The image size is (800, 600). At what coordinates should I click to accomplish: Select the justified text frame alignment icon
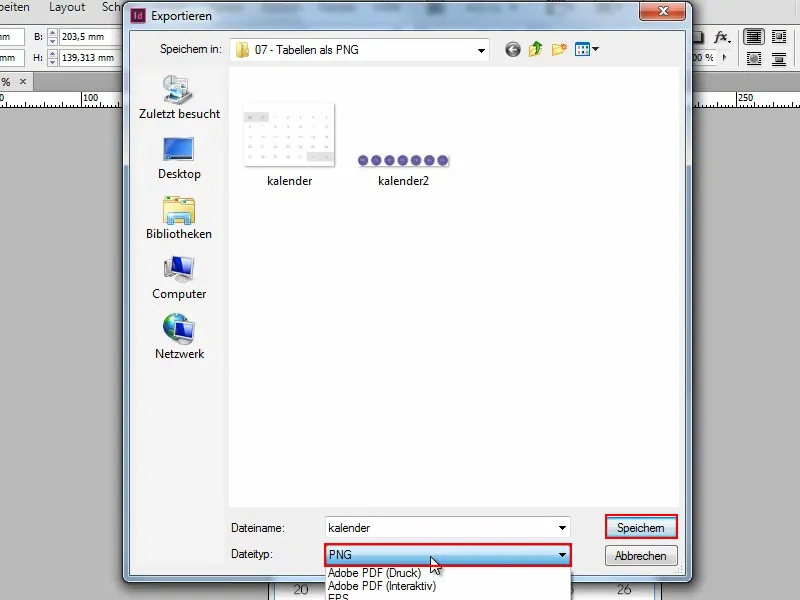point(754,37)
